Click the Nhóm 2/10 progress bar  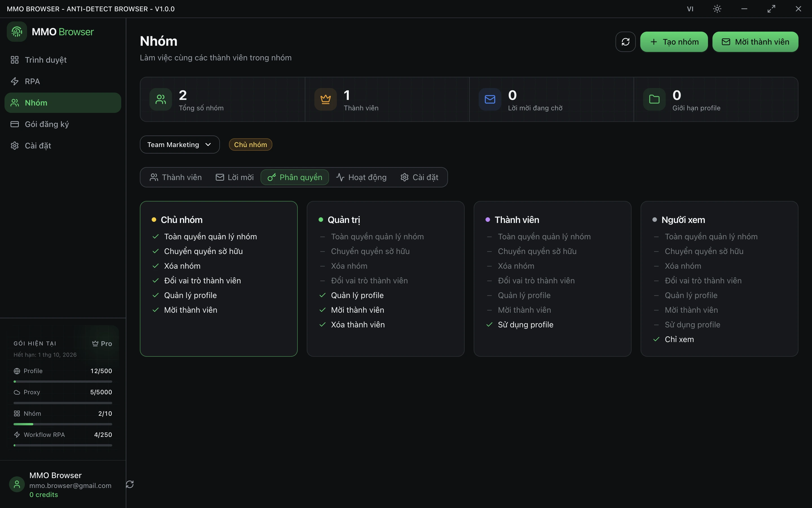(x=63, y=424)
